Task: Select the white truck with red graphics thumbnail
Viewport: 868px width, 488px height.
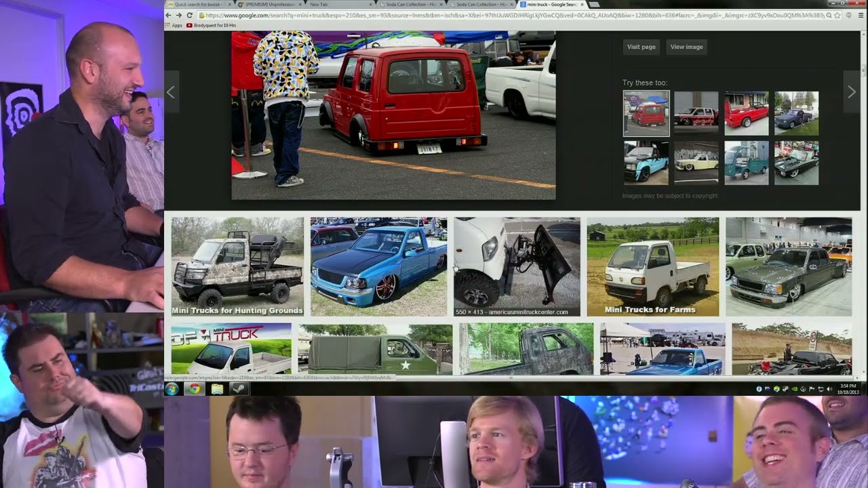Action: pyautogui.click(x=696, y=113)
